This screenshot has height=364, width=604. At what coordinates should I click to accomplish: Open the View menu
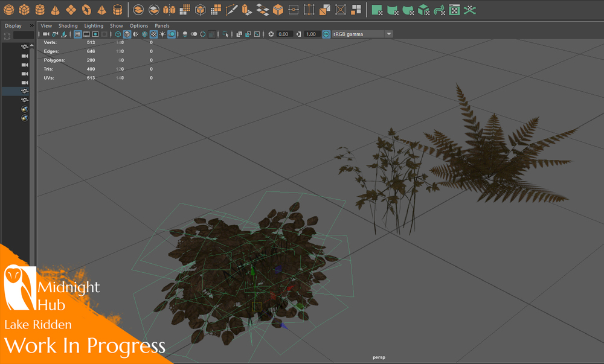pyautogui.click(x=47, y=26)
